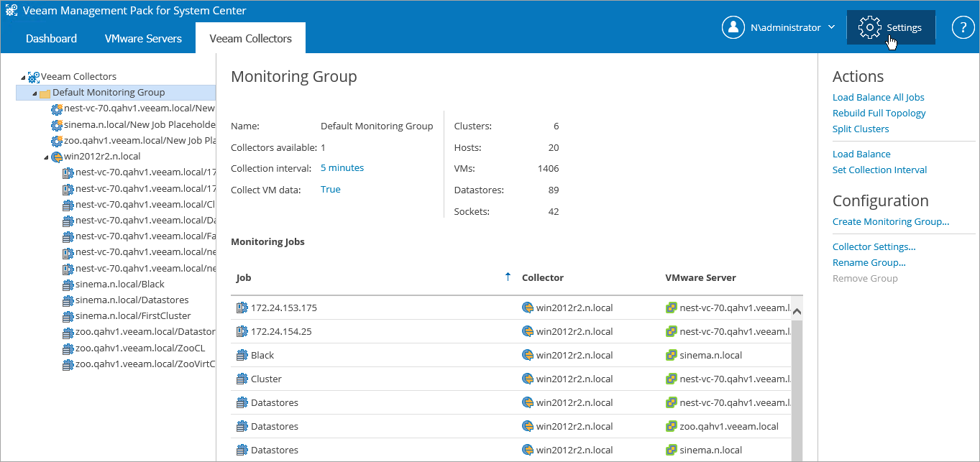The width and height of the screenshot is (980, 462).
Task: Switch to the VMware Servers tab
Action: point(143,39)
